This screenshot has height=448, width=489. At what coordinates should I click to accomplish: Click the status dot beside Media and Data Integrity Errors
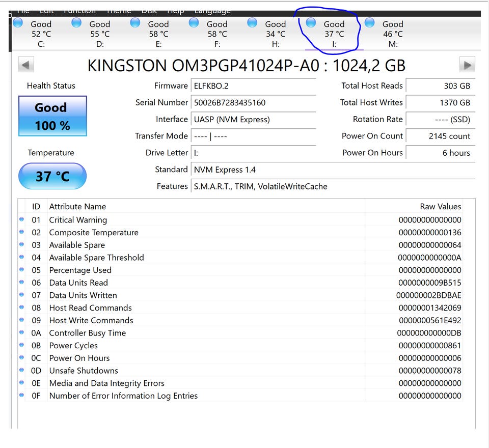click(x=21, y=382)
